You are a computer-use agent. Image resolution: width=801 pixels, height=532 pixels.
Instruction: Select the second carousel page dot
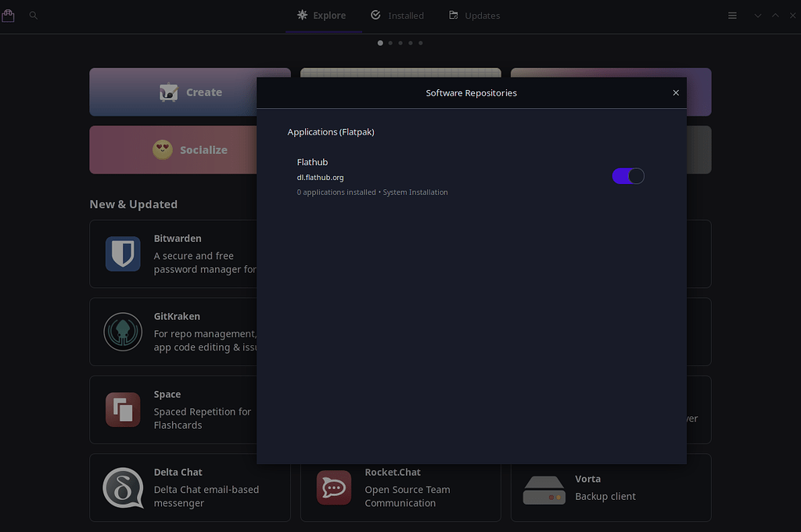pos(390,43)
